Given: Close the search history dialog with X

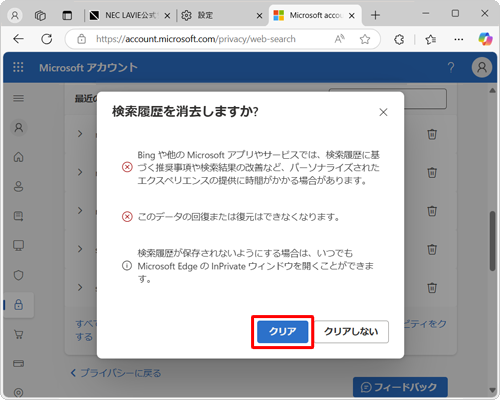Looking at the screenshot, I should click(x=383, y=112).
